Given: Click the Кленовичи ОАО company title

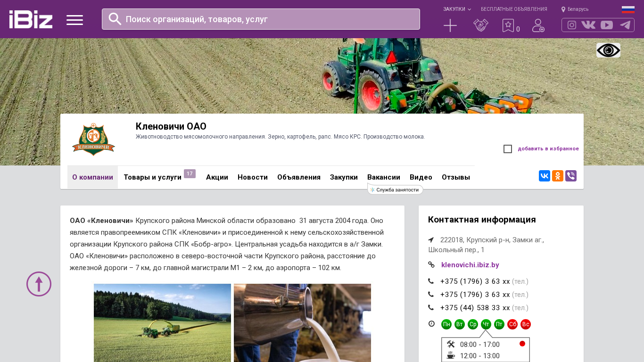Looking at the screenshot, I should 171,126.
